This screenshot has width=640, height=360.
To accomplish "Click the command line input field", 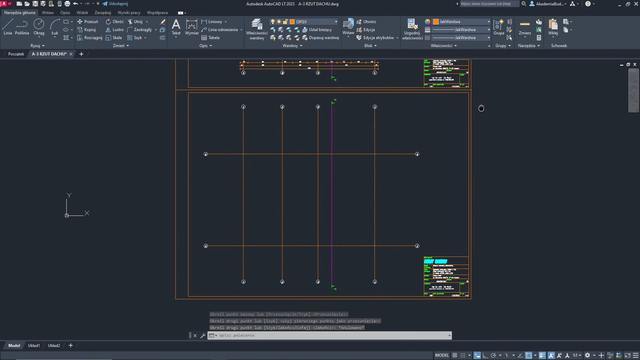I will pos(329,336).
